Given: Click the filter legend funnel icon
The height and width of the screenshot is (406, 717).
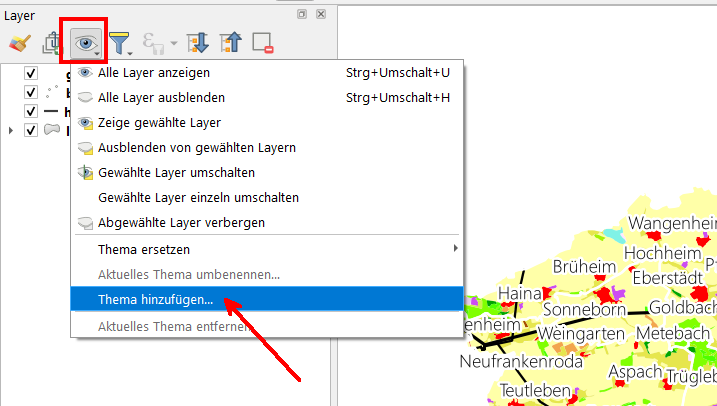Looking at the screenshot, I should coord(119,43).
